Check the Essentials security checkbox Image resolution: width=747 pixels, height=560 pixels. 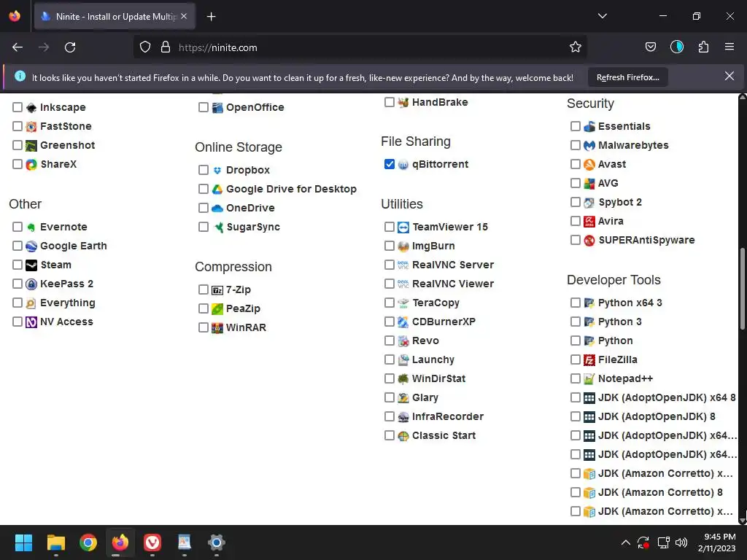click(576, 126)
